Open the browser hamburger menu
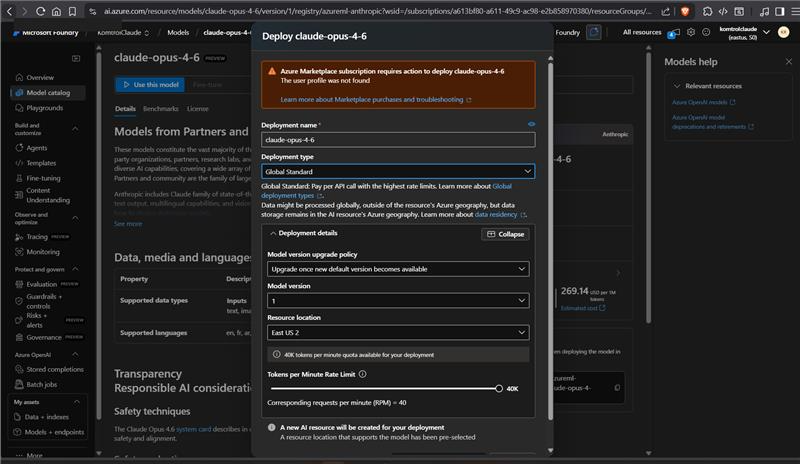The width and height of the screenshot is (800, 464). 795,11
